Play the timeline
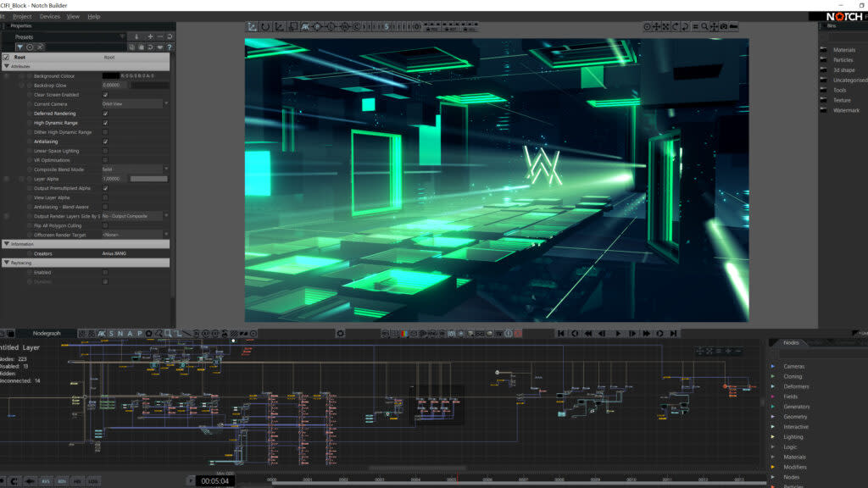 (x=618, y=334)
